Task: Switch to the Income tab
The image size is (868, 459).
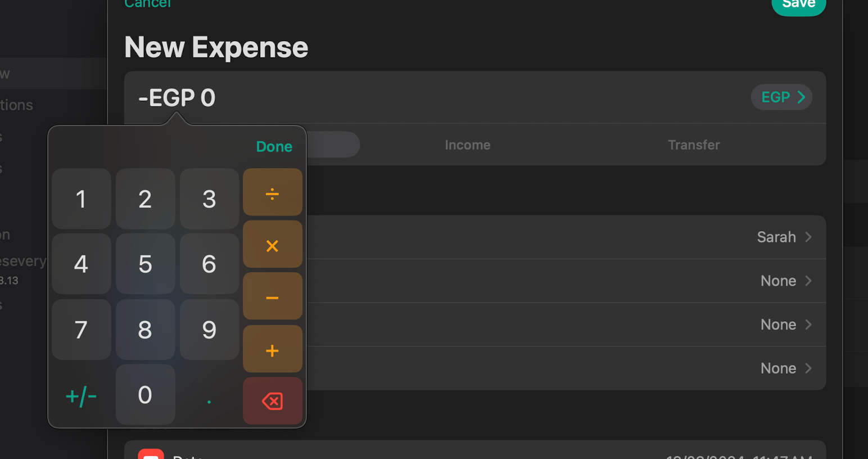Action: pos(467,145)
